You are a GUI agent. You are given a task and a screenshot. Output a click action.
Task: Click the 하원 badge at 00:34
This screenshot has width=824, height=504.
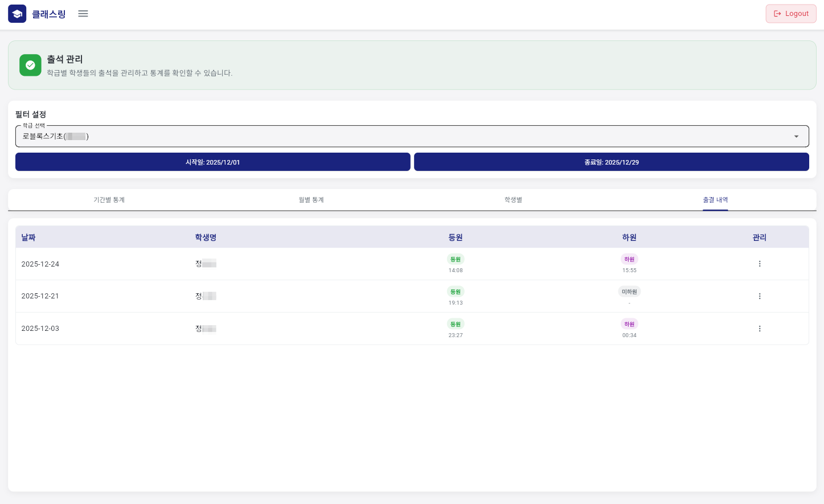(629, 324)
